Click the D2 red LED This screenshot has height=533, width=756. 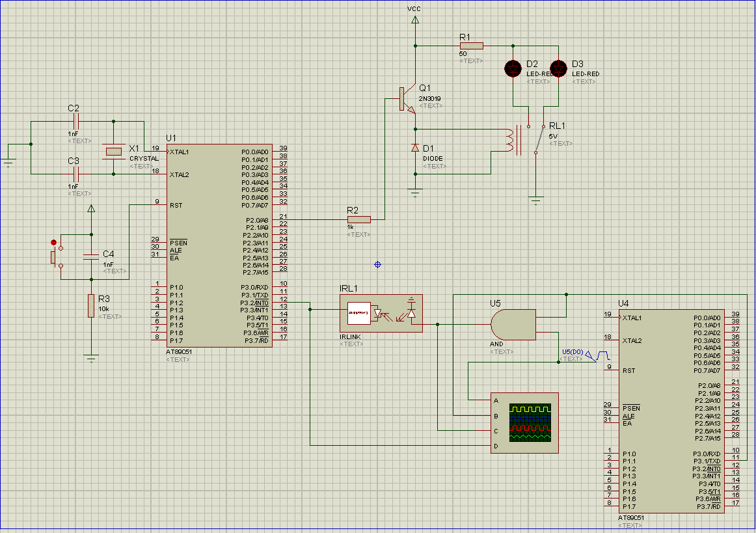pos(513,68)
